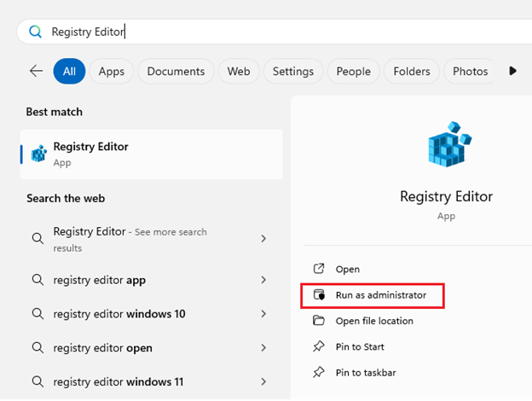Click the Run as administrator shield icon
532x401 pixels.
[x=319, y=294]
